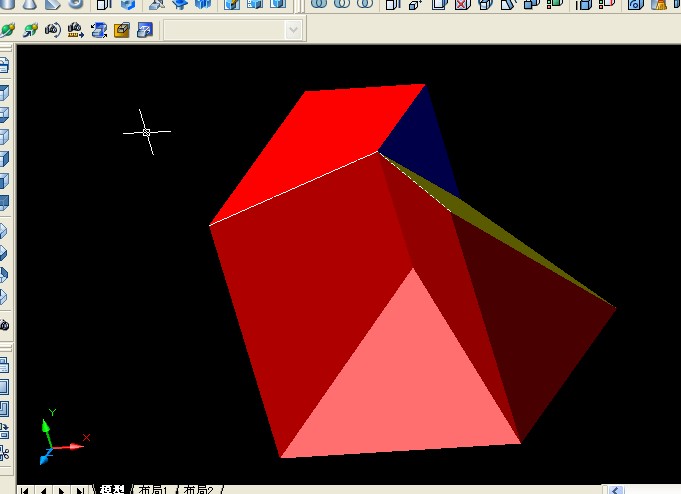The width and height of the screenshot is (681, 494).
Task: Jump to first layout tab arrow
Action: [x=25, y=491]
